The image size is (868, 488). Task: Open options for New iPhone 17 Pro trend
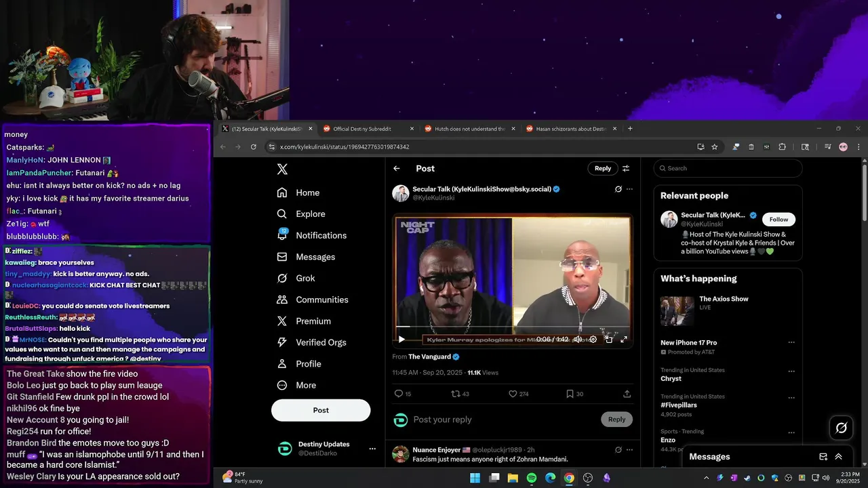[x=791, y=343]
